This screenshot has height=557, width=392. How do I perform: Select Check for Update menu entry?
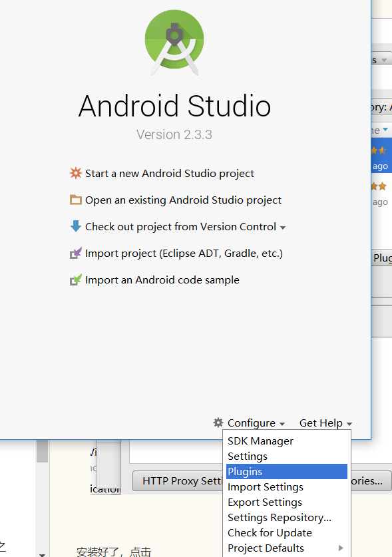(x=287, y=532)
